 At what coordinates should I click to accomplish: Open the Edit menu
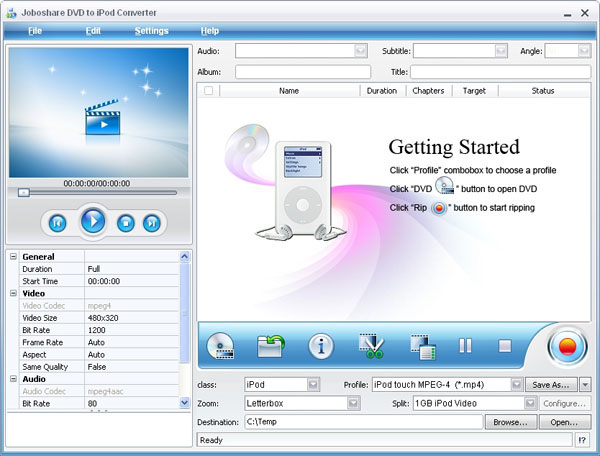[x=93, y=31]
